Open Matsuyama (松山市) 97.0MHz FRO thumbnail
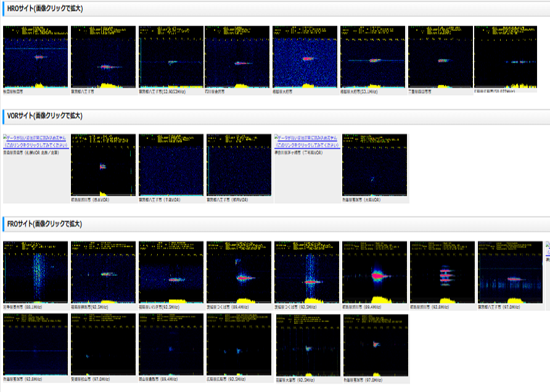The image size is (550, 392). coord(103,344)
